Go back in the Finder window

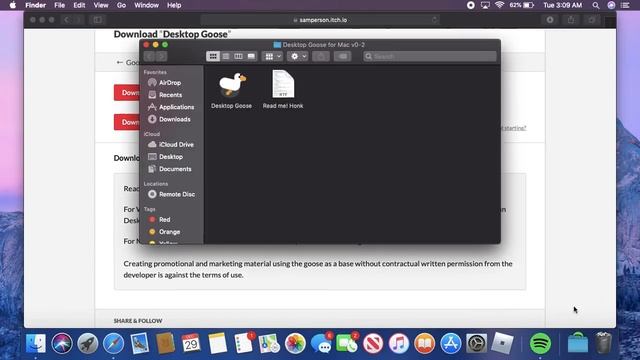(x=149, y=56)
